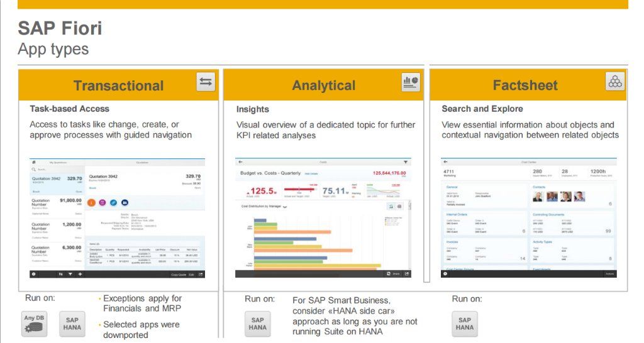Click the orange info circle in Quotation 3942
Viewport: 644px width, 343px height.
tap(92, 202)
